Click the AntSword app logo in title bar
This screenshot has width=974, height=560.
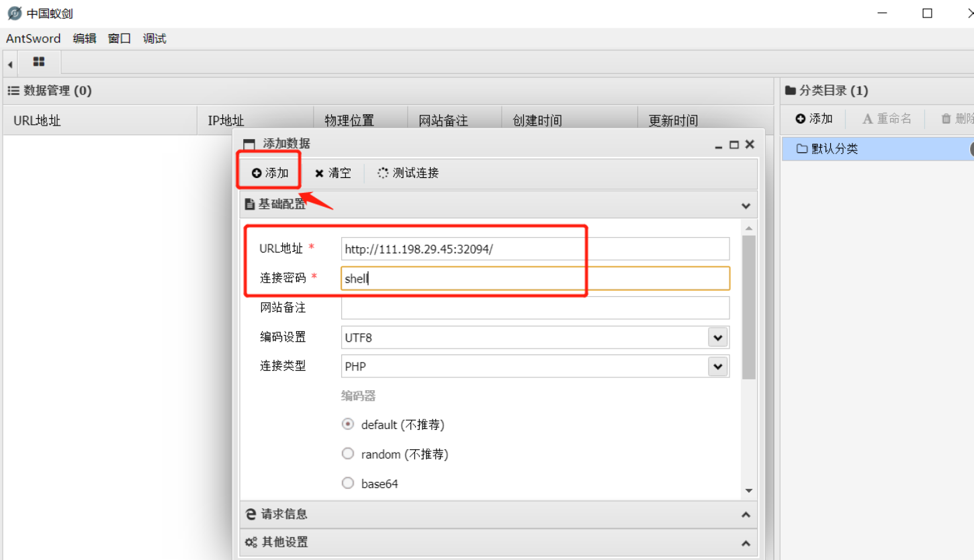point(15,13)
